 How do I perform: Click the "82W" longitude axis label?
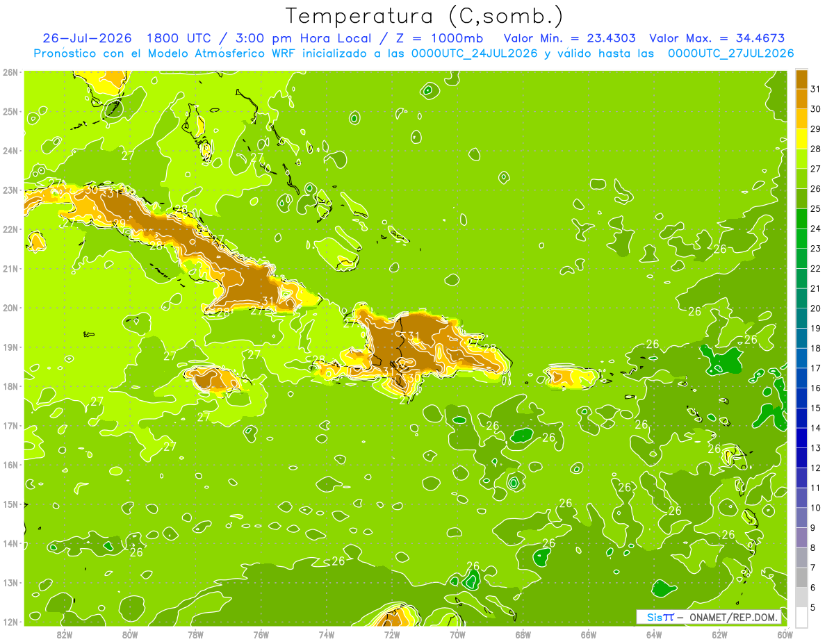point(65,634)
